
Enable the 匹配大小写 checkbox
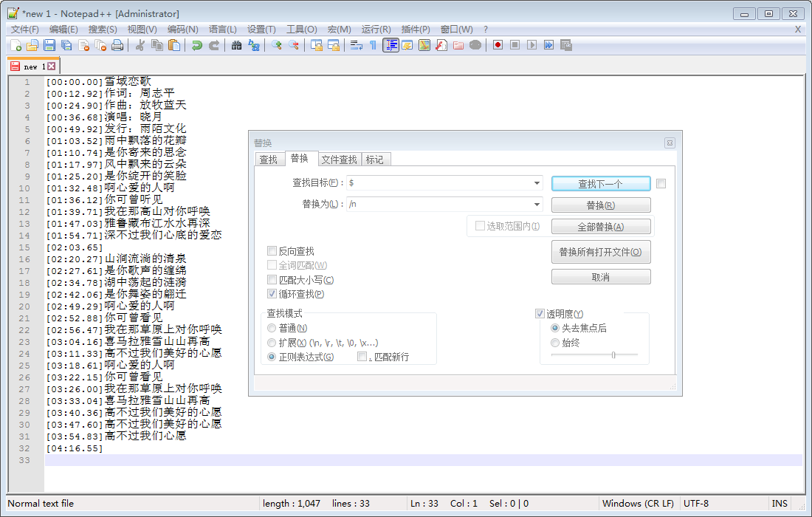tap(272, 280)
